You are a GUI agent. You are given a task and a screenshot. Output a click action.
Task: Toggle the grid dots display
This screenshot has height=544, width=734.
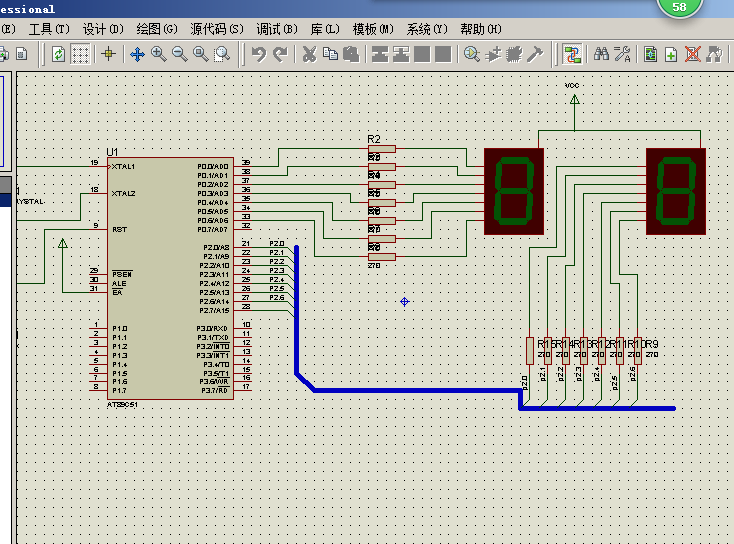click(80, 54)
